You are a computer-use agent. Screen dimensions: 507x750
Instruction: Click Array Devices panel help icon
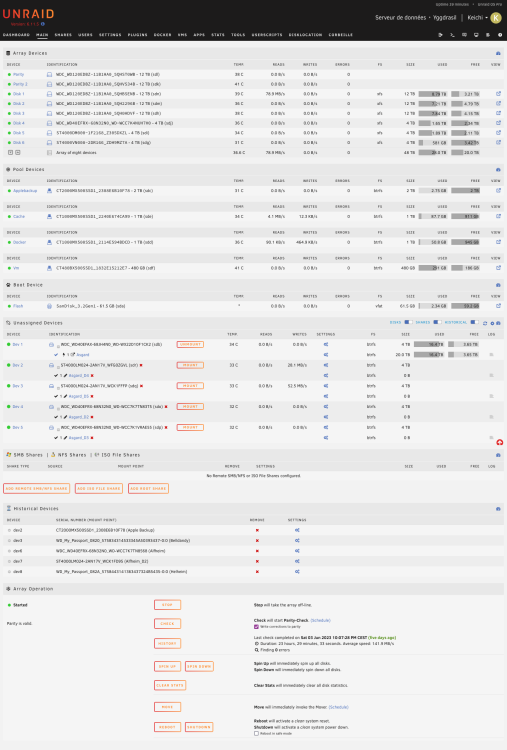point(498,53)
